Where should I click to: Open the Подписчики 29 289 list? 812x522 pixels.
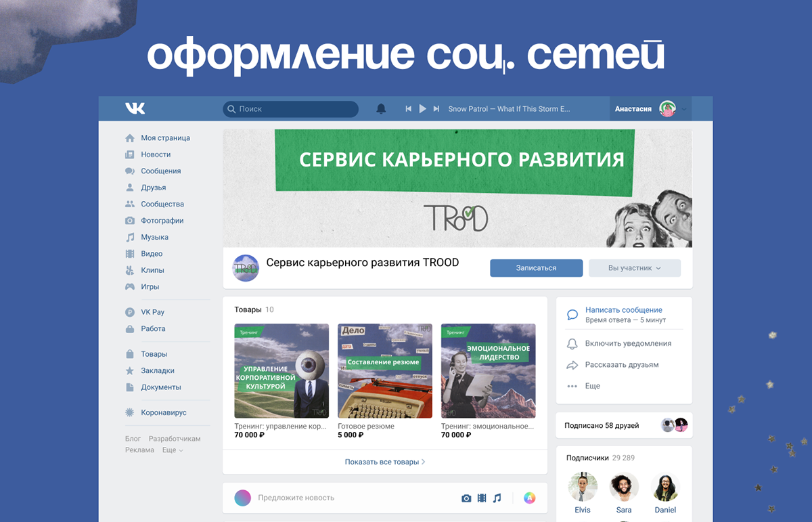click(x=600, y=458)
